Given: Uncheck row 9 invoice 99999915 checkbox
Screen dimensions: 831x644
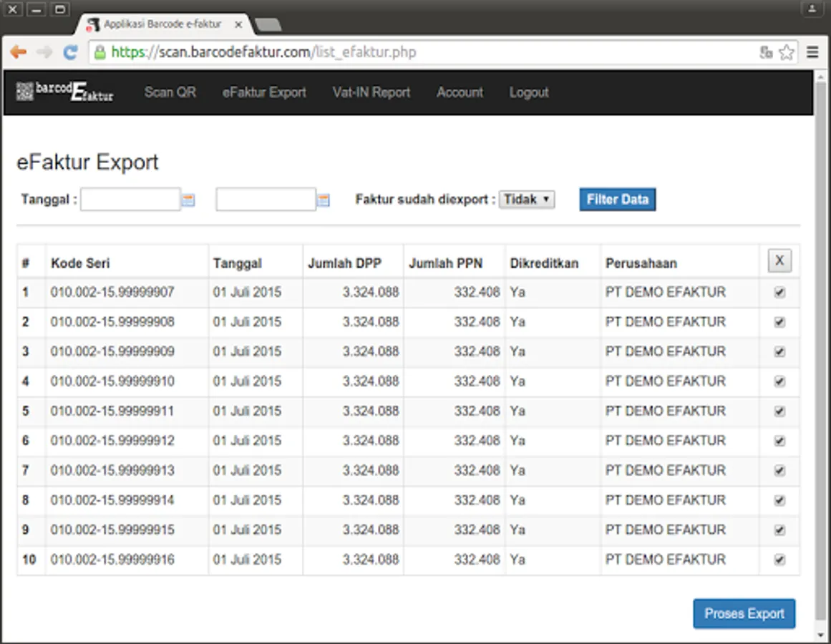Looking at the screenshot, I should click(779, 530).
